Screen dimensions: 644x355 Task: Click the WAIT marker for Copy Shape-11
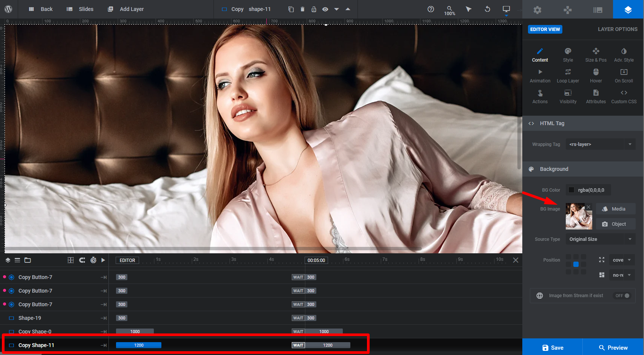coord(298,345)
